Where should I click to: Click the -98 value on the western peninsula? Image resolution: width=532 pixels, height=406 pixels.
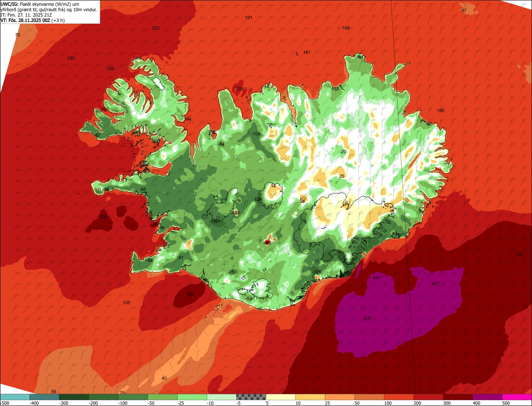[142, 189]
